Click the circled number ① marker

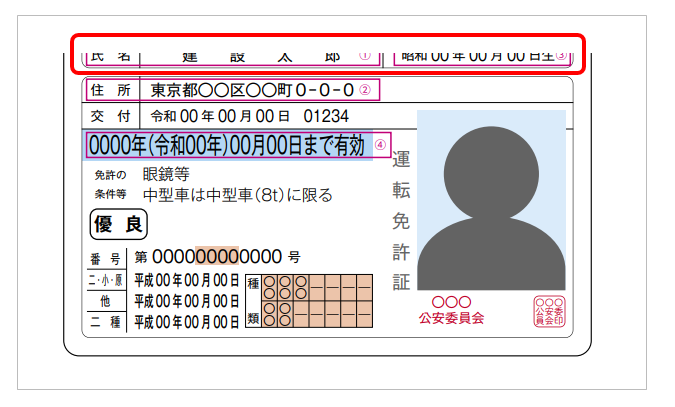click(x=364, y=55)
